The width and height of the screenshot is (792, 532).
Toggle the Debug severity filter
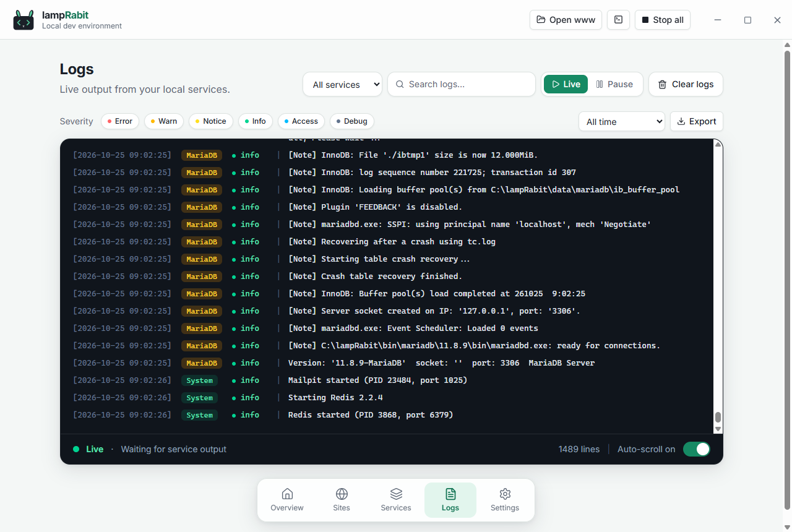click(x=352, y=121)
